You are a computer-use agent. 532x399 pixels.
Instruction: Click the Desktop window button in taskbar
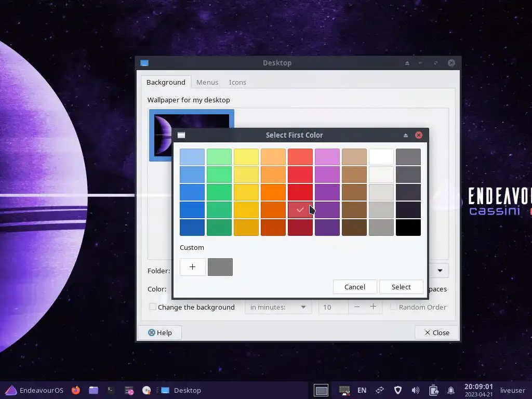click(181, 390)
